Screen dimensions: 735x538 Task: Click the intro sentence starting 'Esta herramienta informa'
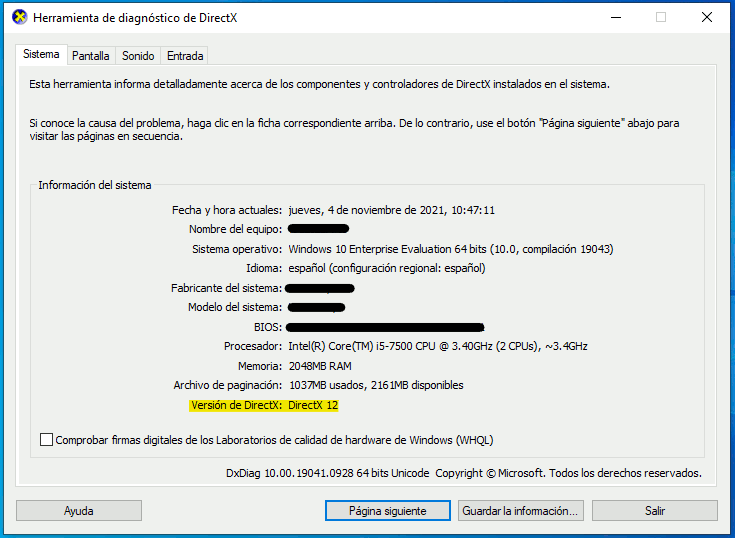[x=319, y=84]
